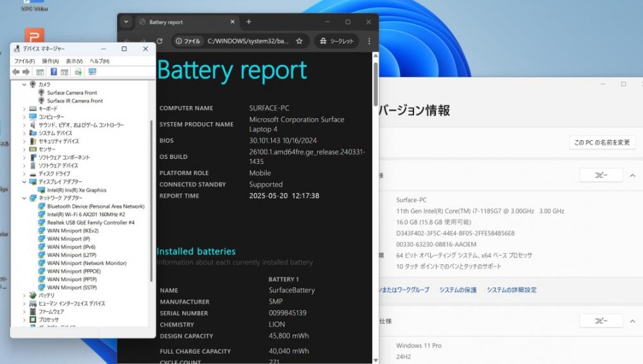643x364 pixels.
Task: Click この PC の名前を変更 button
Action: point(602,142)
